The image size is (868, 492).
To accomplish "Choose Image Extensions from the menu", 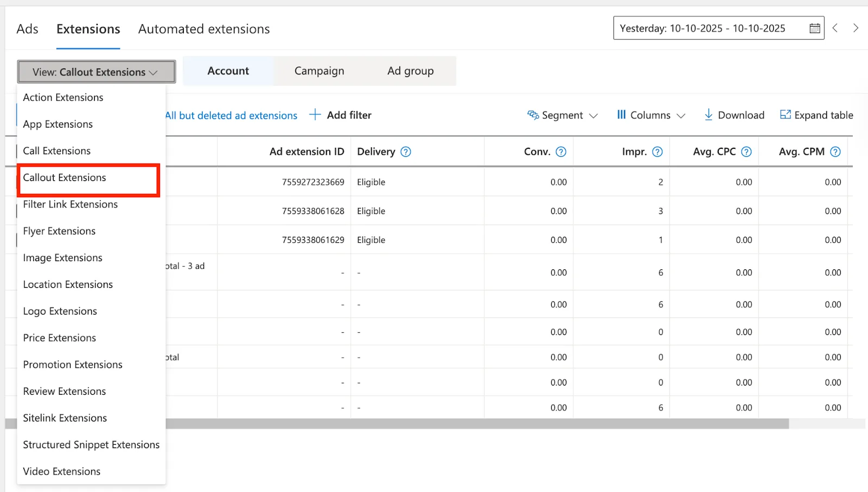I will tap(91, 257).
